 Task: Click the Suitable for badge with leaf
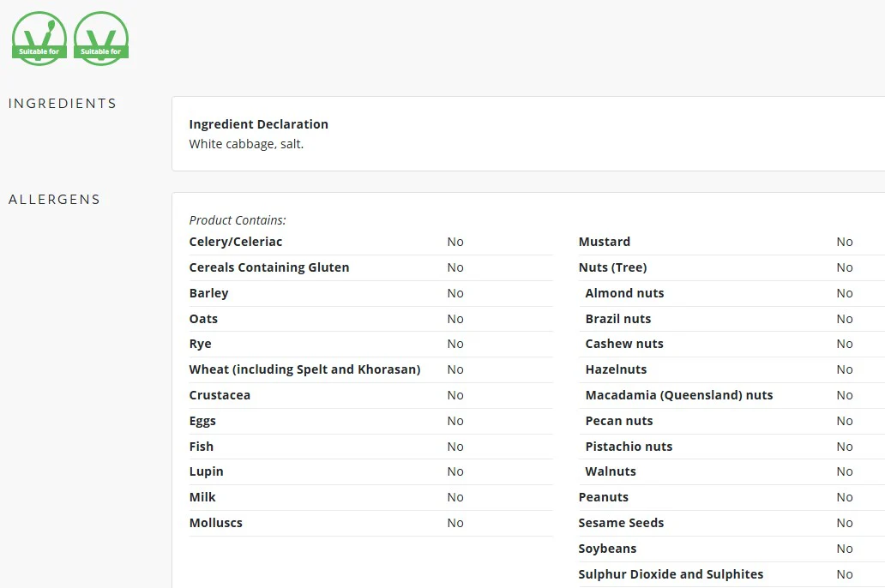point(39,39)
